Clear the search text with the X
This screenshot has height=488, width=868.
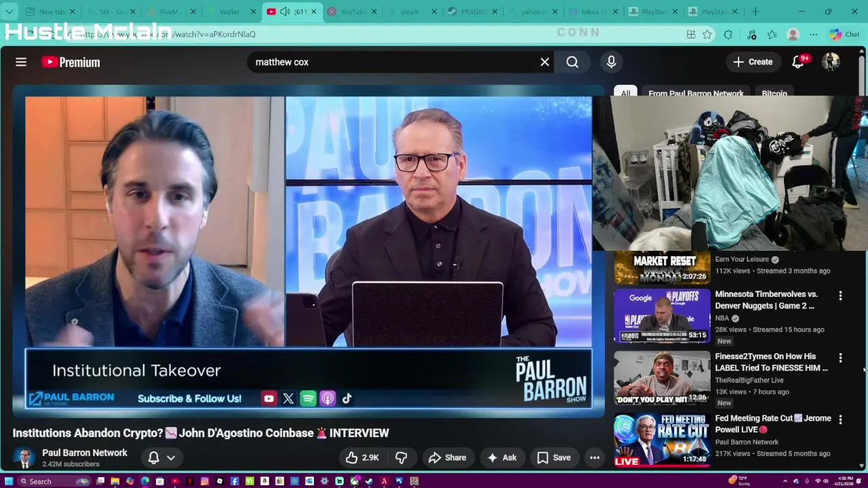pos(545,62)
